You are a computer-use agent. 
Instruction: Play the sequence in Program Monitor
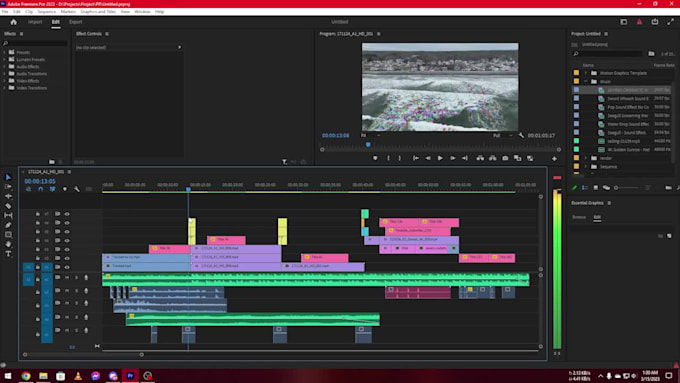(x=440, y=158)
